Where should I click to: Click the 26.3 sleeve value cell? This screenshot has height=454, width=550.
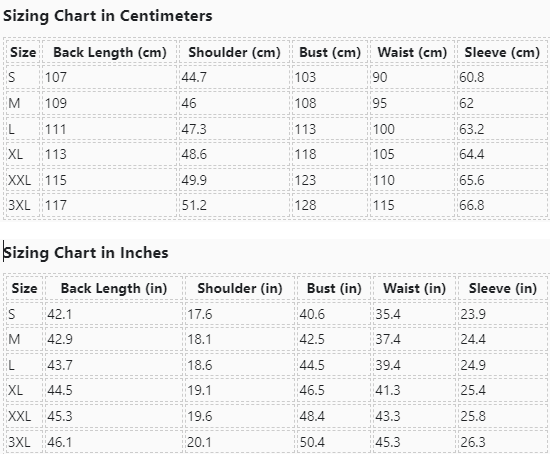click(503, 442)
